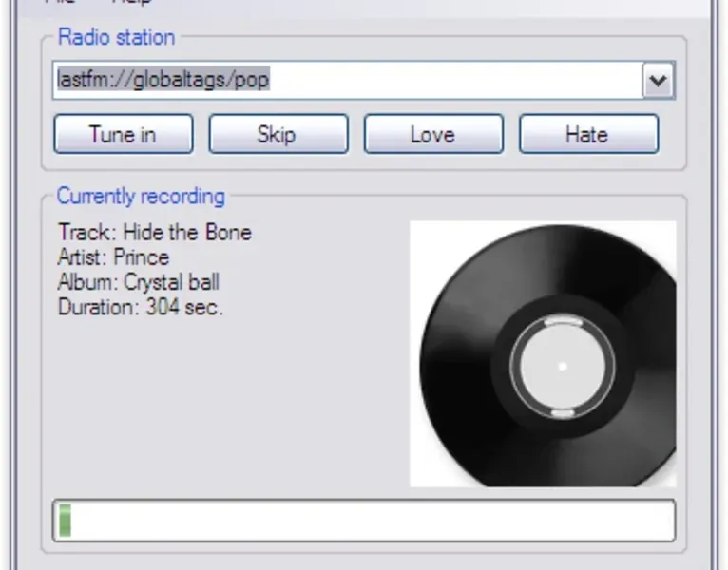Select the 'Track: Hide the Bone' text

(155, 232)
